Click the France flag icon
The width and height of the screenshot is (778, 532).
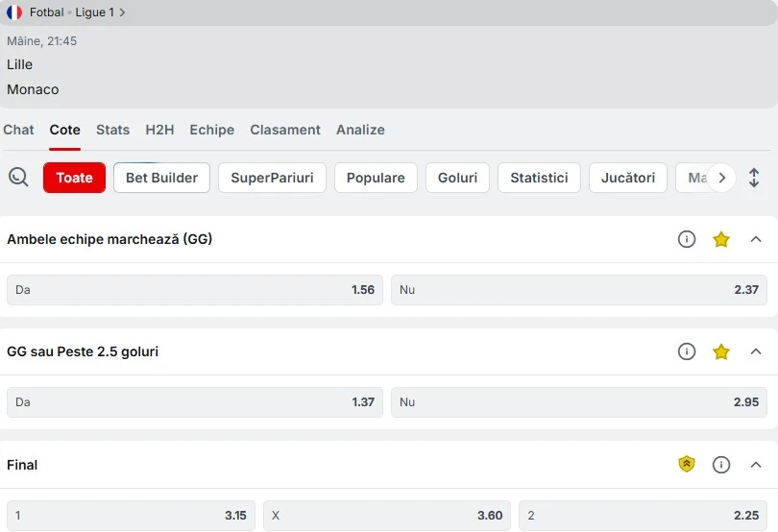click(x=14, y=12)
